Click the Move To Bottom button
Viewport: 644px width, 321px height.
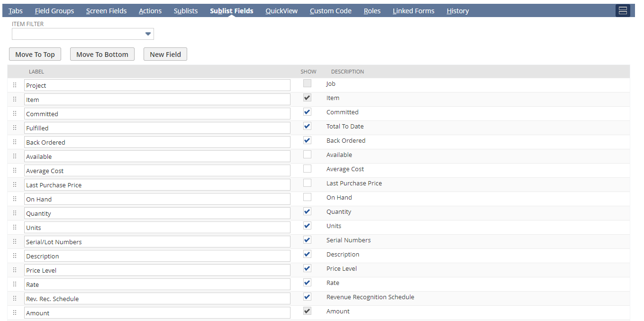(x=102, y=54)
